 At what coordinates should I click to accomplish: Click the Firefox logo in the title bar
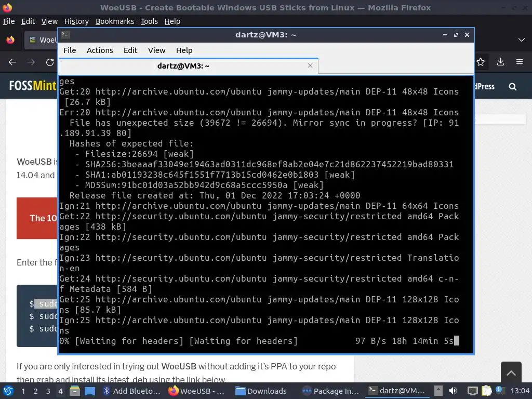coord(7,7)
